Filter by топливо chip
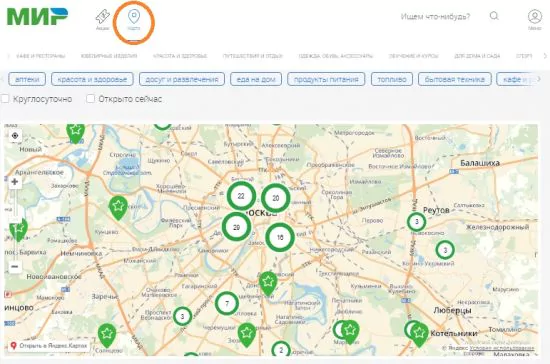550x364 pixels. pyautogui.click(x=392, y=79)
